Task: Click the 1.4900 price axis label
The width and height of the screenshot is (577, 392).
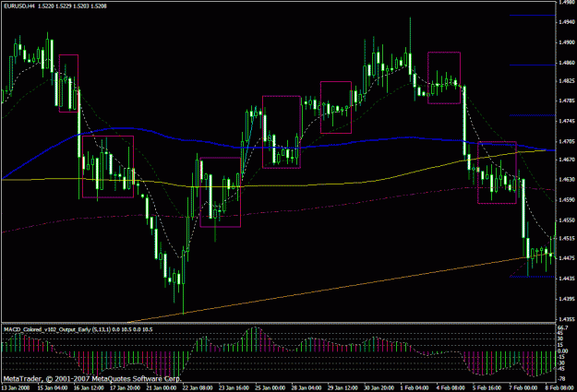Action: coord(567,42)
